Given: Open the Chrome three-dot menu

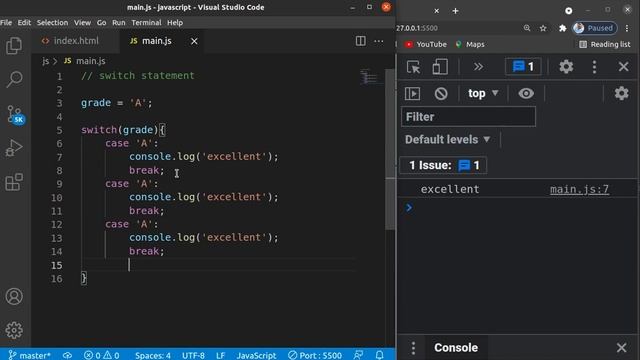Looking at the screenshot, I should tap(627, 28).
